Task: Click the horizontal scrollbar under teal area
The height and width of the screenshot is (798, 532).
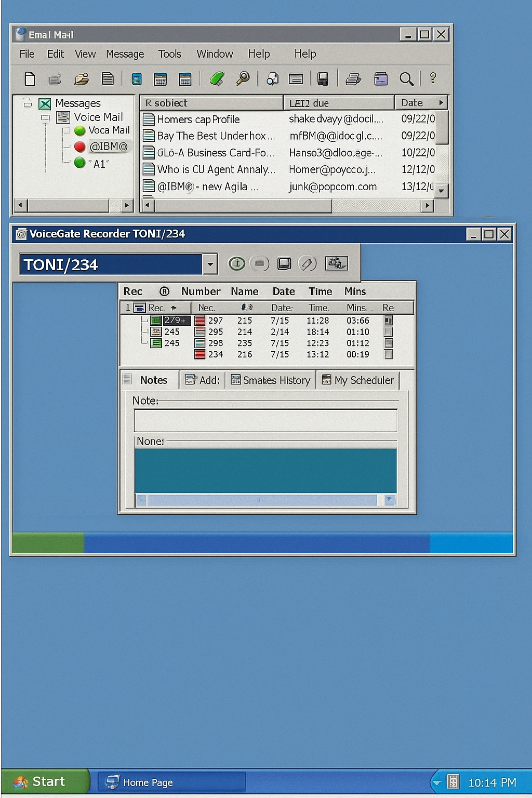Action: 262,500
